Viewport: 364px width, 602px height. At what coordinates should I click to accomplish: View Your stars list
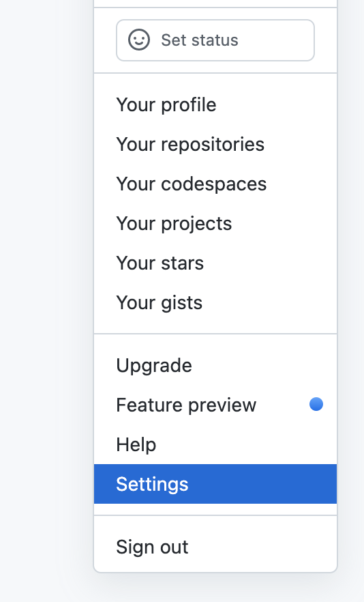(215, 263)
